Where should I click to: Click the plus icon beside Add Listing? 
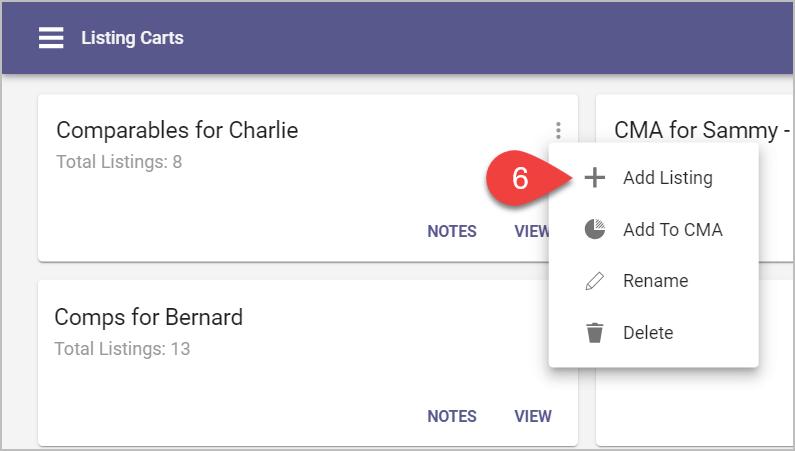coord(594,177)
